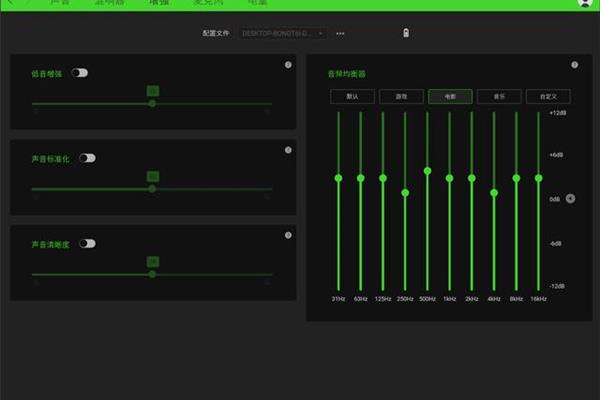Click the 1kHz equalizer band handle

click(x=450, y=178)
